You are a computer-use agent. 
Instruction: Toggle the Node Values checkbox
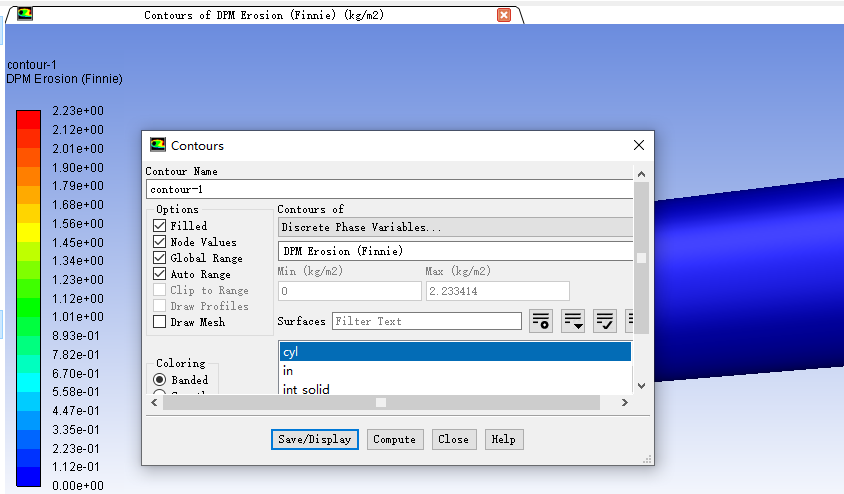pyautogui.click(x=160, y=242)
